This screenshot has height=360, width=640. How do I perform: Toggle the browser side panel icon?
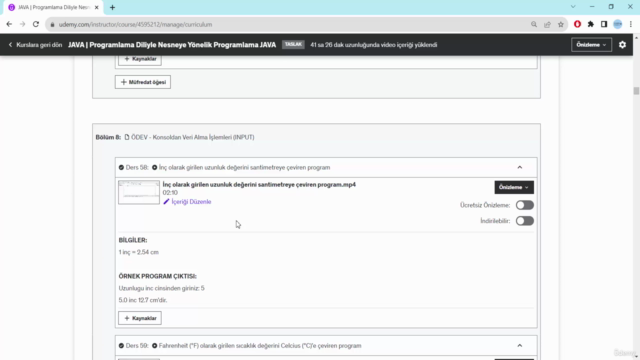coord(604,24)
